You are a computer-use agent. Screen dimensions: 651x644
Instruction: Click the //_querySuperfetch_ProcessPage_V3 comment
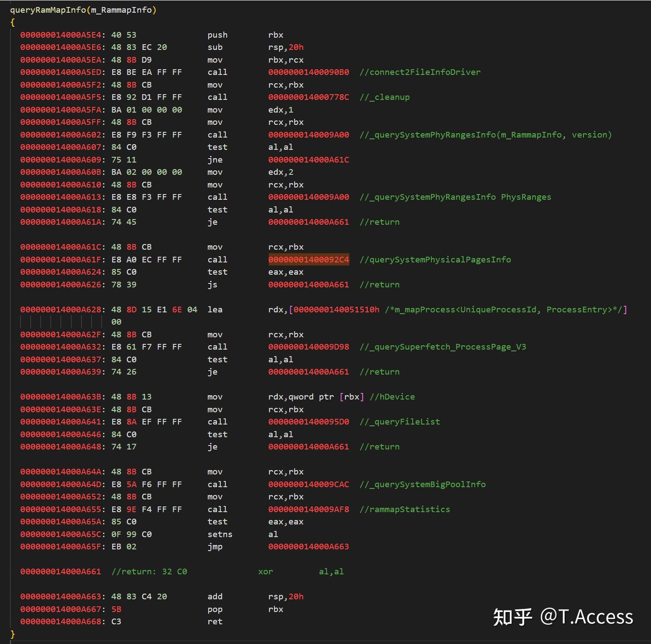443,347
